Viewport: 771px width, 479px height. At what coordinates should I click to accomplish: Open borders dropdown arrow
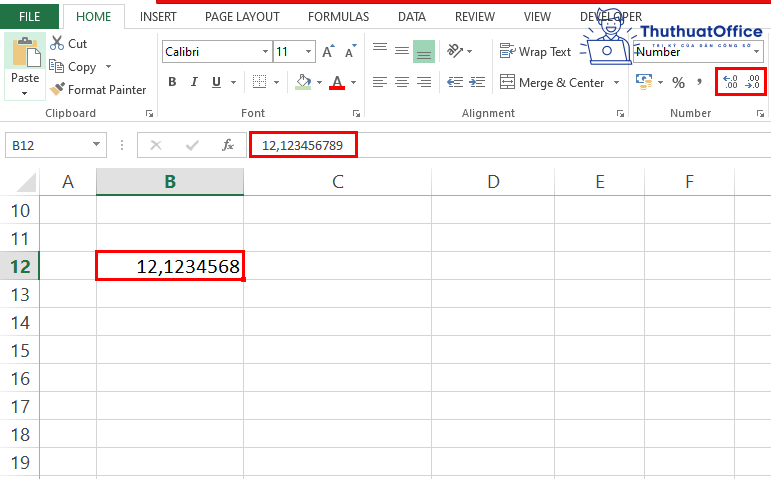(276, 82)
